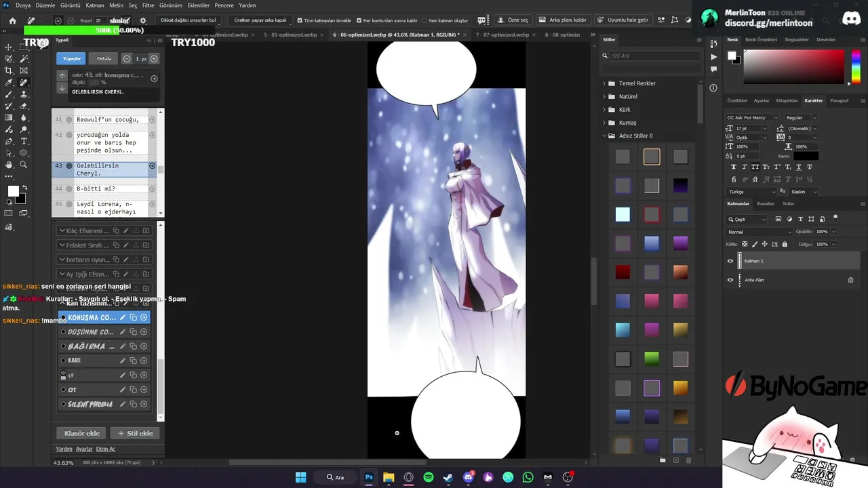
Task: Open the Katman menu
Action: point(95,5)
